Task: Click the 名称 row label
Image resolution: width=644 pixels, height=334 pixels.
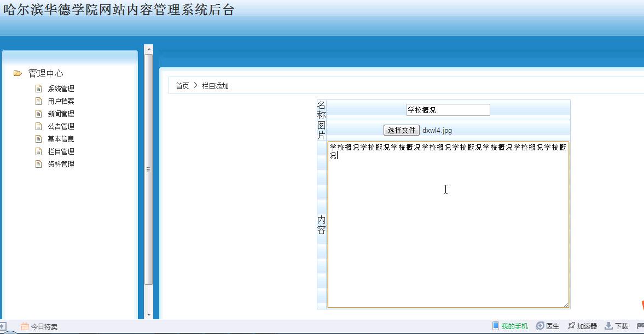Action: click(321, 110)
